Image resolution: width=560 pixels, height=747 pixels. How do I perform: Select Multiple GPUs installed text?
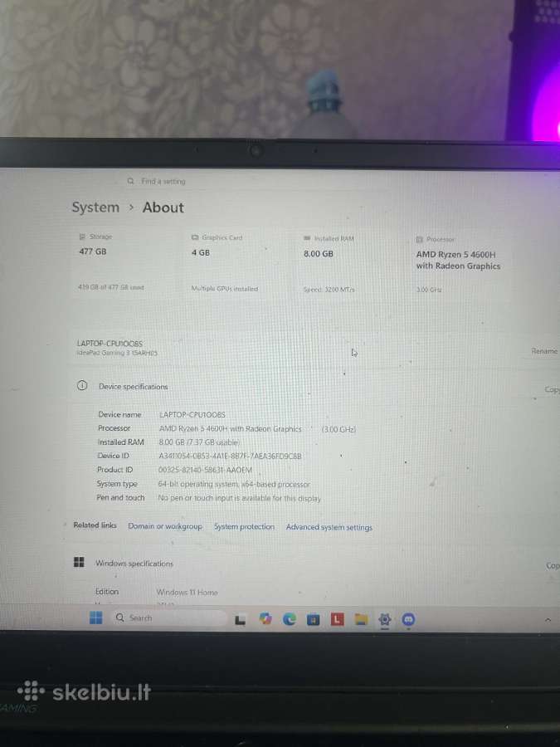coord(225,289)
